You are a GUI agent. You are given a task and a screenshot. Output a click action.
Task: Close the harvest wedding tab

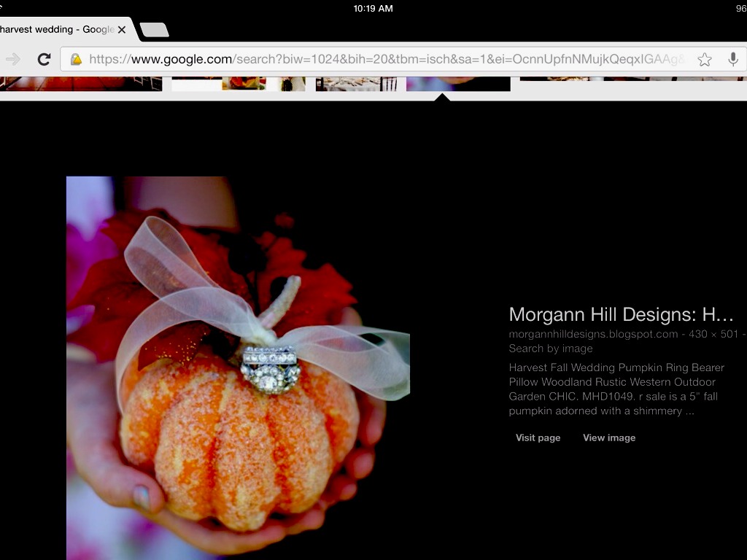pos(122,30)
